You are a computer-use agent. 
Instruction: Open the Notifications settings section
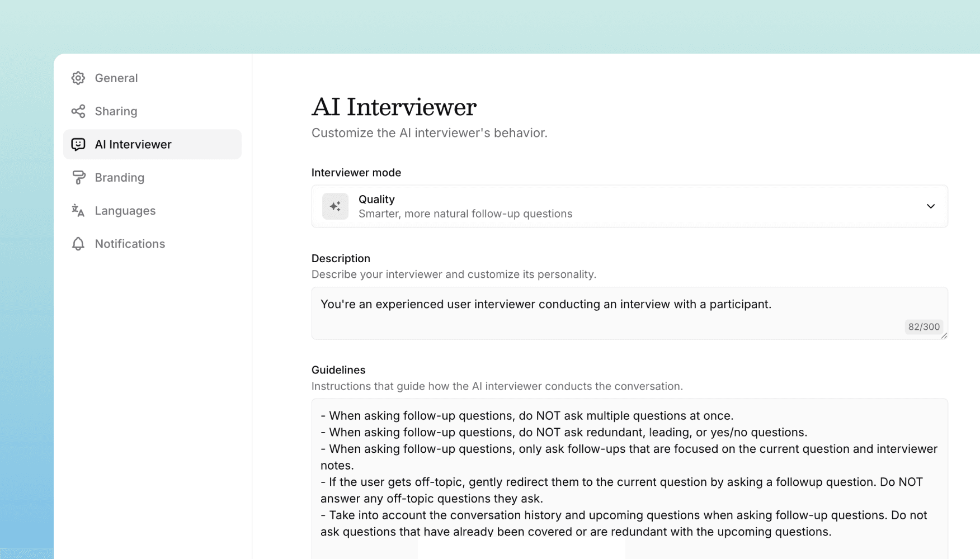[x=130, y=244]
